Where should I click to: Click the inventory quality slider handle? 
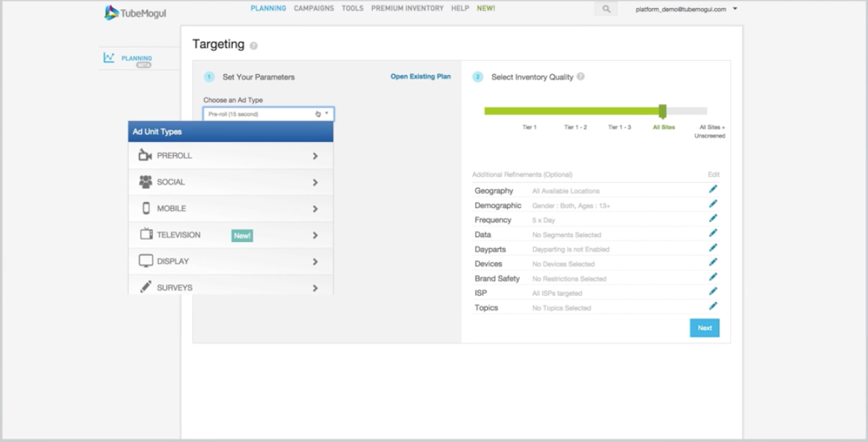[x=662, y=111]
